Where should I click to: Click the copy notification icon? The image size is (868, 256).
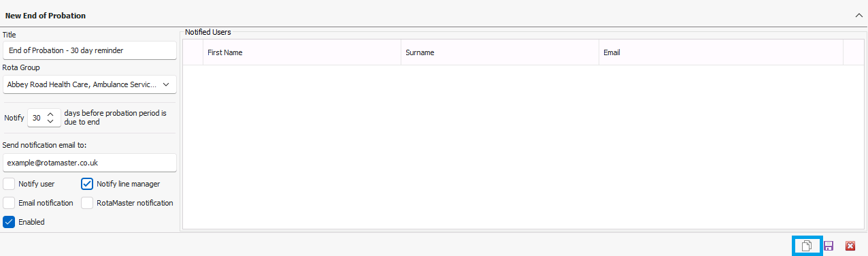(807, 246)
